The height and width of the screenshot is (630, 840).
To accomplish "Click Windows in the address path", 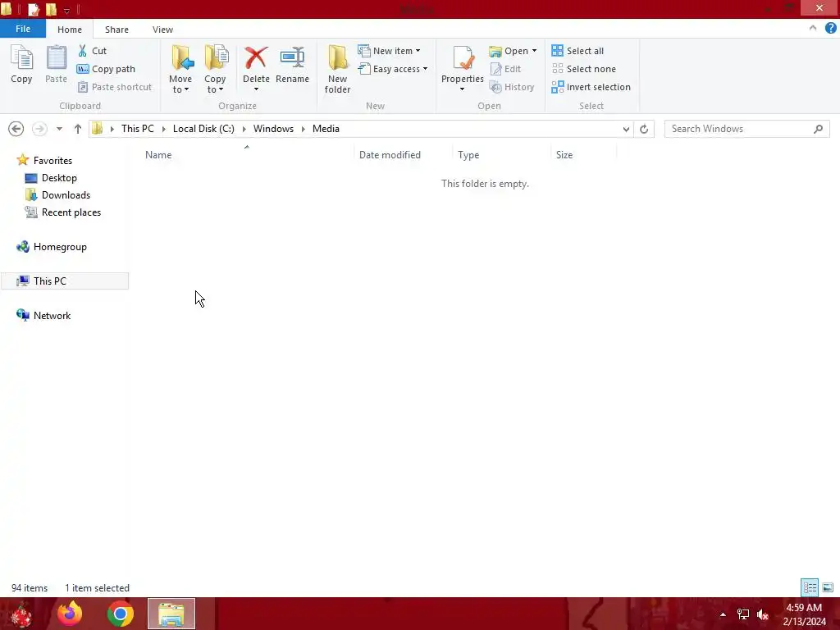I will (273, 129).
